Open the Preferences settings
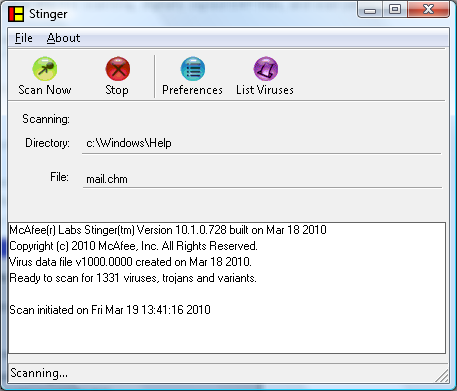The image size is (457, 391). [x=192, y=76]
